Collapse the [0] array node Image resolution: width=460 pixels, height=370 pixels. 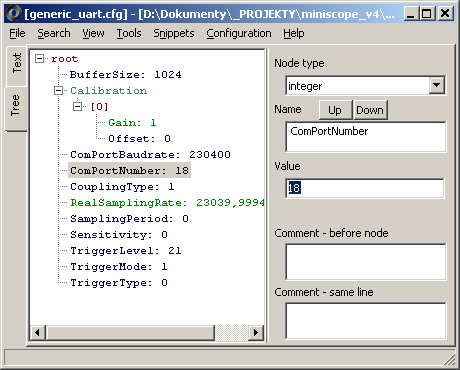pyautogui.click(x=77, y=106)
